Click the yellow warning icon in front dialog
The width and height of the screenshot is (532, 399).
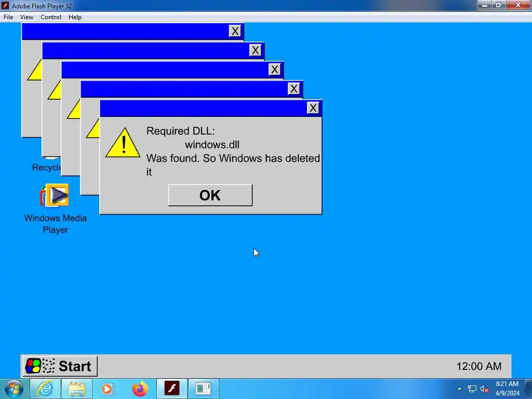(123, 143)
